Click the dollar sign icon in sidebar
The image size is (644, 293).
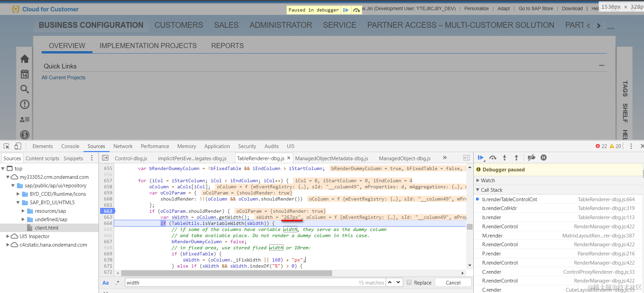tap(25, 134)
